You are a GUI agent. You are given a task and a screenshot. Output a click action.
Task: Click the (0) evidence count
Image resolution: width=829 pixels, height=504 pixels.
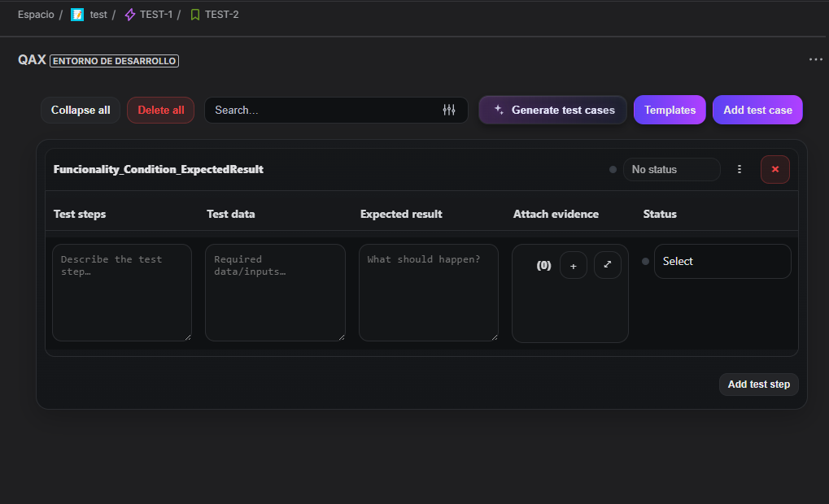tap(543, 265)
